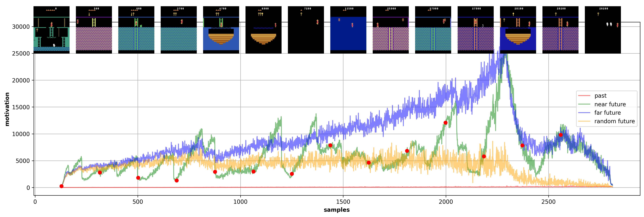The height and width of the screenshot is (217, 644).
Task: Click the blue line swatch in legend
Action: point(584,113)
